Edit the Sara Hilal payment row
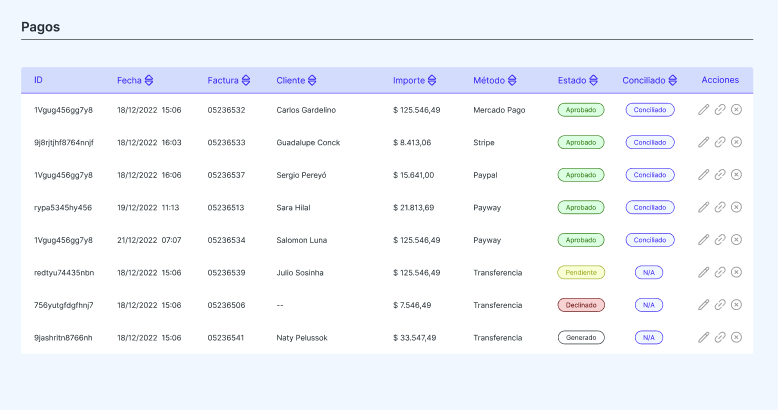Image resolution: width=778 pixels, height=410 pixels. point(703,207)
